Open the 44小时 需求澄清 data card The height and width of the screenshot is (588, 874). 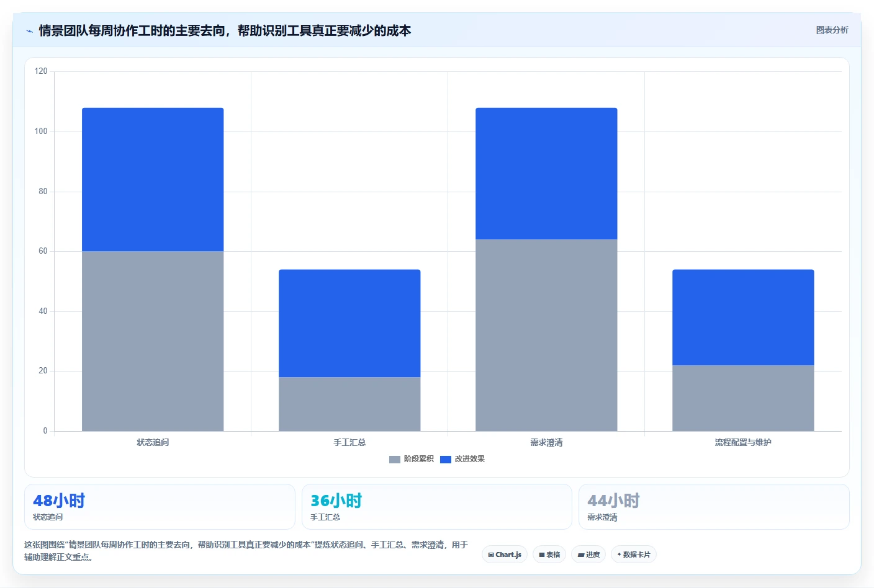coord(714,507)
